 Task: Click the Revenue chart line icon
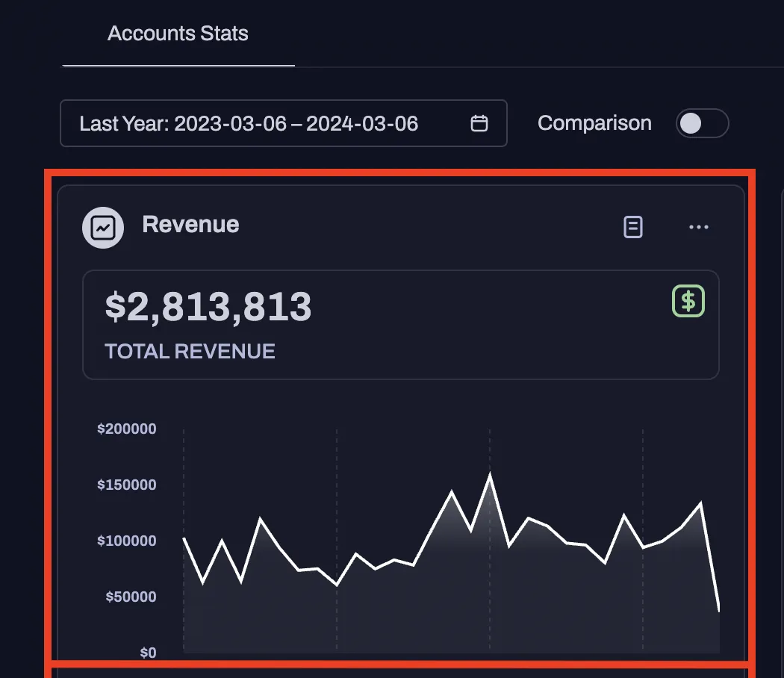coord(103,228)
